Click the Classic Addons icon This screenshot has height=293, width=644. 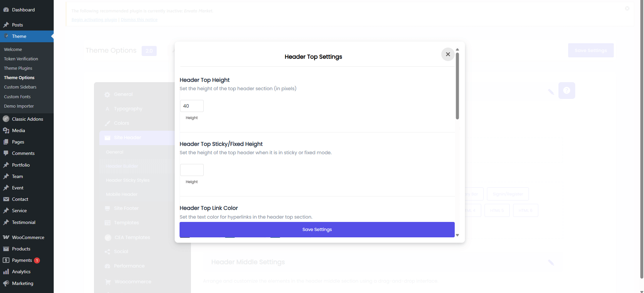pyautogui.click(x=6, y=119)
